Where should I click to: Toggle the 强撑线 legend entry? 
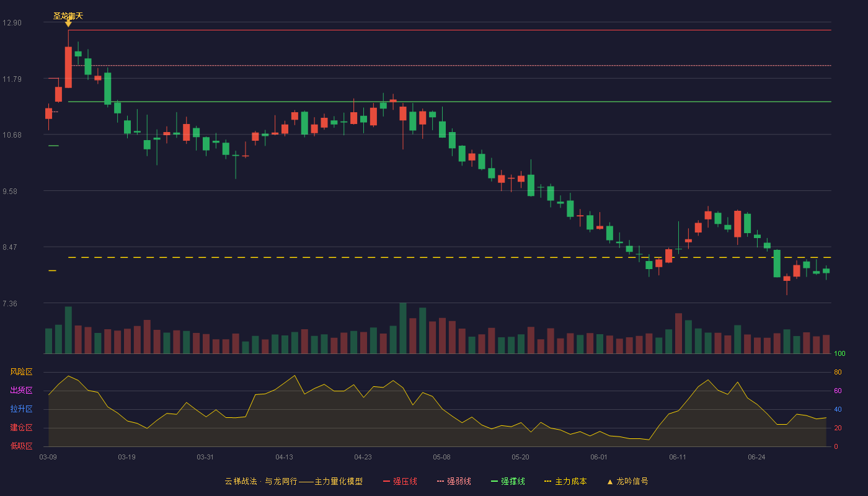[x=508, y=481]
